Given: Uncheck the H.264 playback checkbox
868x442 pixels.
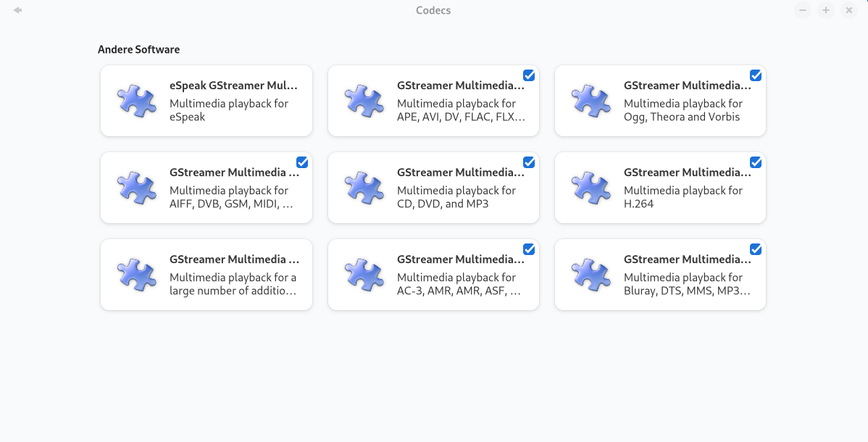Looking at the screenshot, I should (756, 162).
